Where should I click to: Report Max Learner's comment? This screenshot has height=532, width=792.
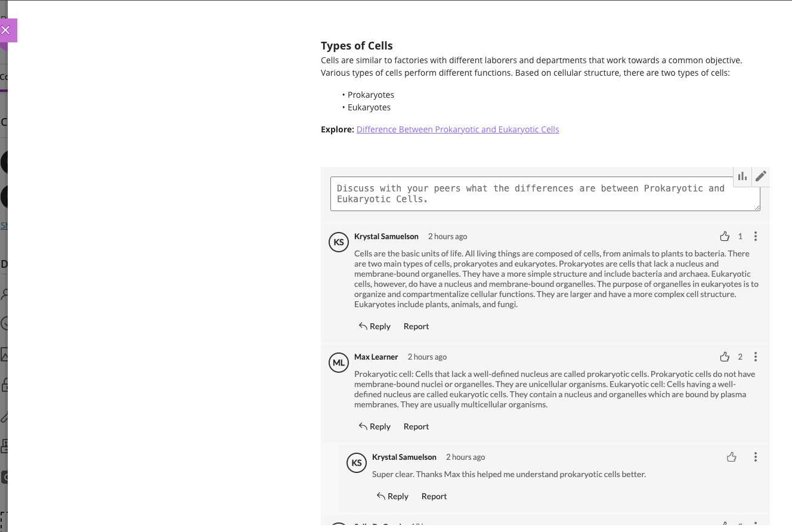coord(416,426)
